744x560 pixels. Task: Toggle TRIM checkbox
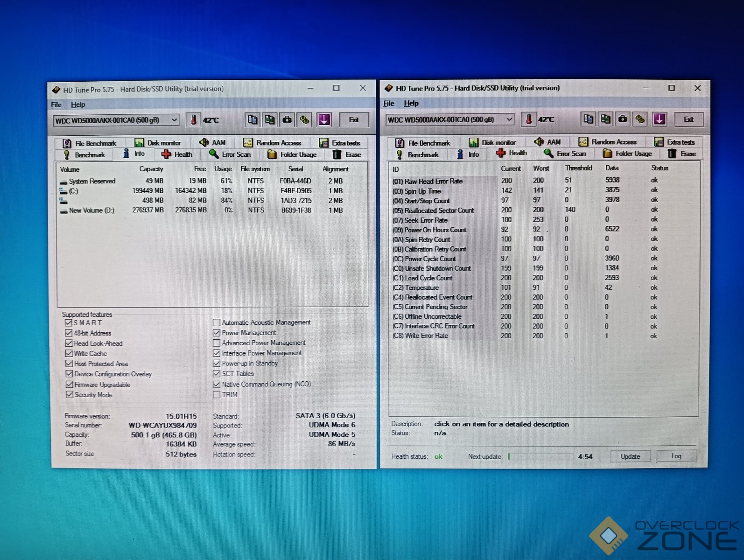click(x=217, y=395)
